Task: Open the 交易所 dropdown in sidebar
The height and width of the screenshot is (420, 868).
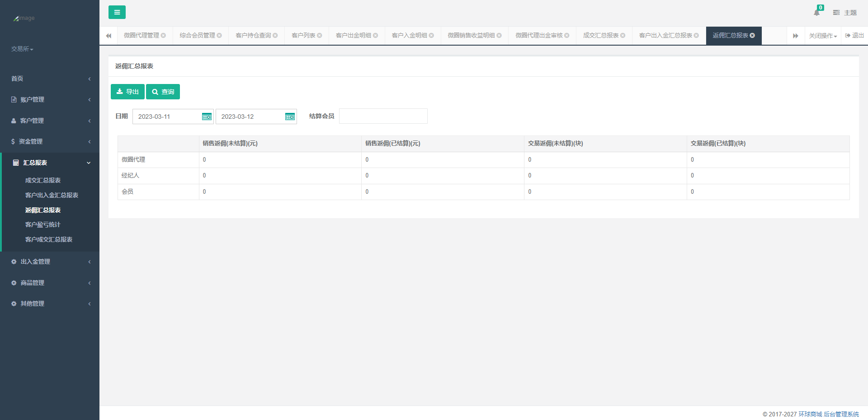Action: click(22, 49)
